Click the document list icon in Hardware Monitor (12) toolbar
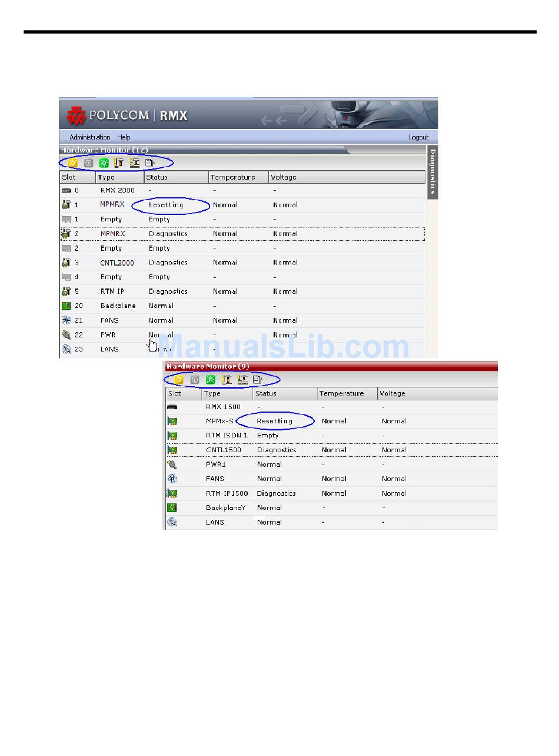This screenshot has width=559, height=756. pos(149,163)
